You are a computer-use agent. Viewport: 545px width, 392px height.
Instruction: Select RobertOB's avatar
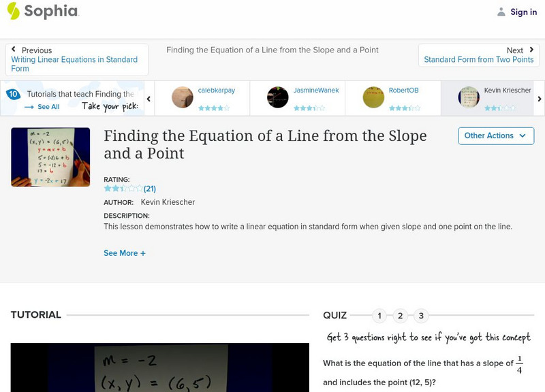[x=373, y=97]
